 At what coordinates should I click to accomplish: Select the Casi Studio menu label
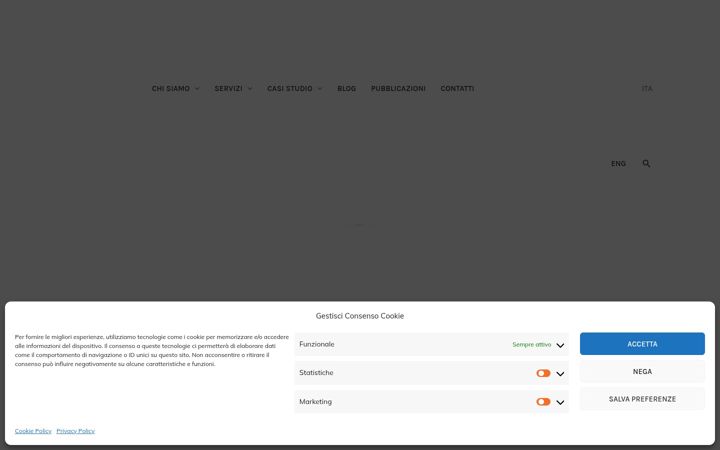click(x=290, y=89)
